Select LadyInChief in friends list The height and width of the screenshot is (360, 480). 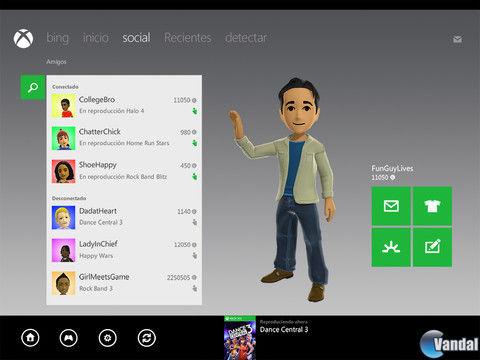click(x=124, y=250)
